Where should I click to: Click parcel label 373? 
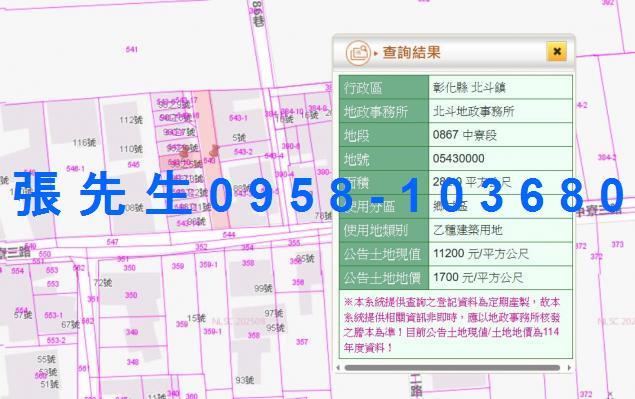coord(617,244)
